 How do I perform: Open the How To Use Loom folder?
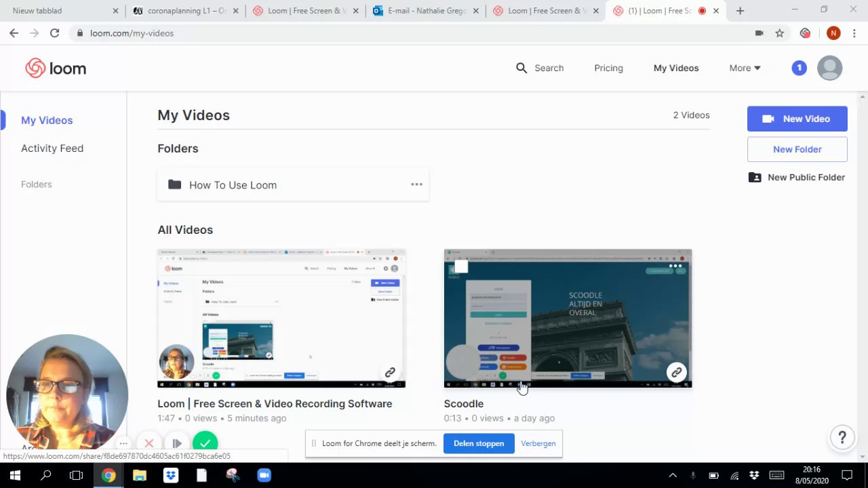(293, 184)
